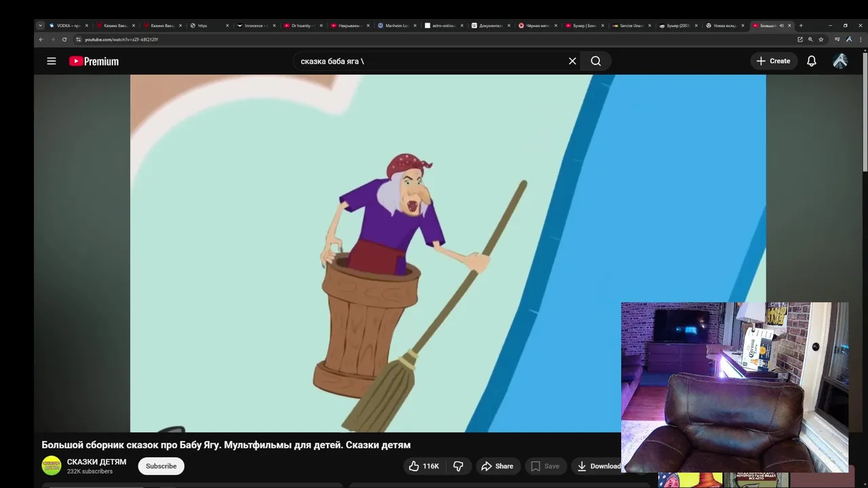This screenshot has width=868, height=488.
Task: Open zoom magnifier icon in address bar
Action: pos(810,39)
